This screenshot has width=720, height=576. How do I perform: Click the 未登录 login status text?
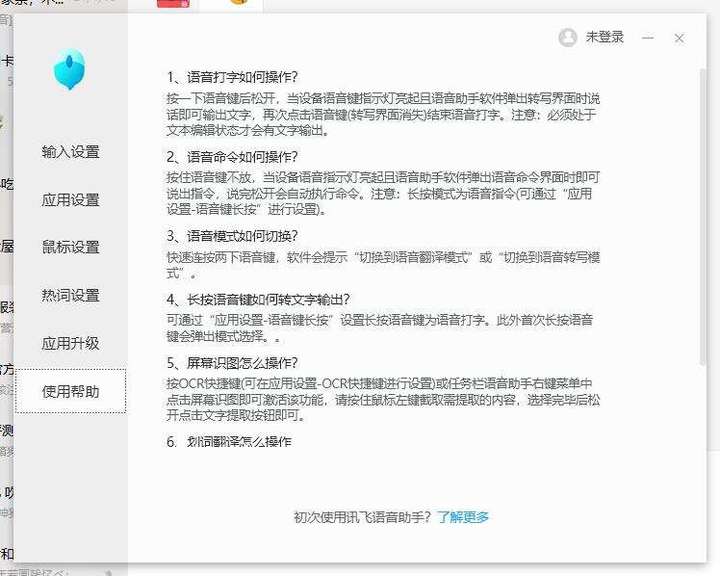pos(604,37)
